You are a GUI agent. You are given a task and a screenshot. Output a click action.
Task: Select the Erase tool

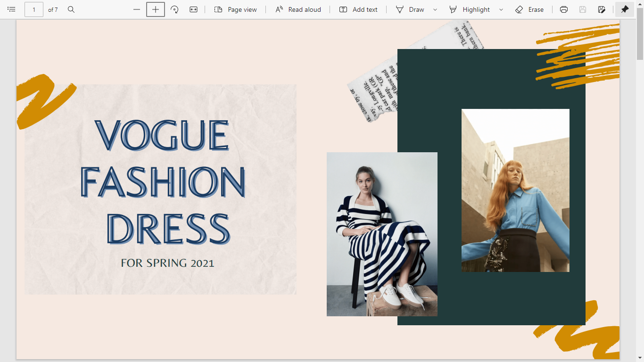tap(529, 9)
